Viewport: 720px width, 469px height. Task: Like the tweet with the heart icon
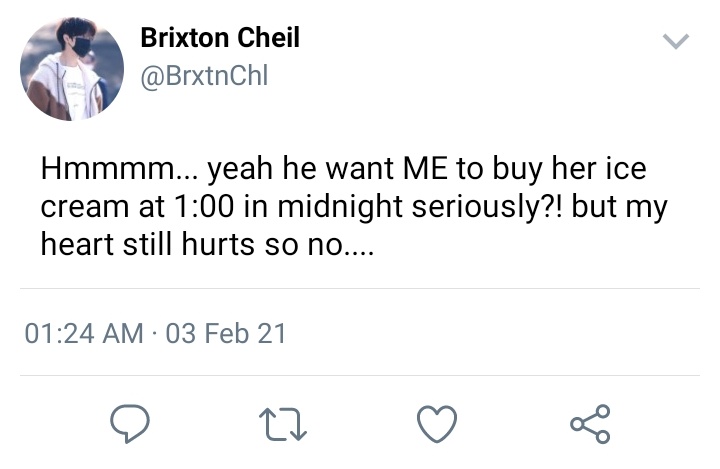point(437,424)
